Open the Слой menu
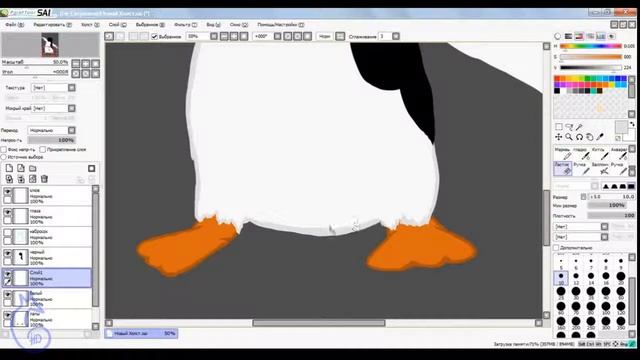This screenshot has width=640, height=360. (x=117, y=25)
